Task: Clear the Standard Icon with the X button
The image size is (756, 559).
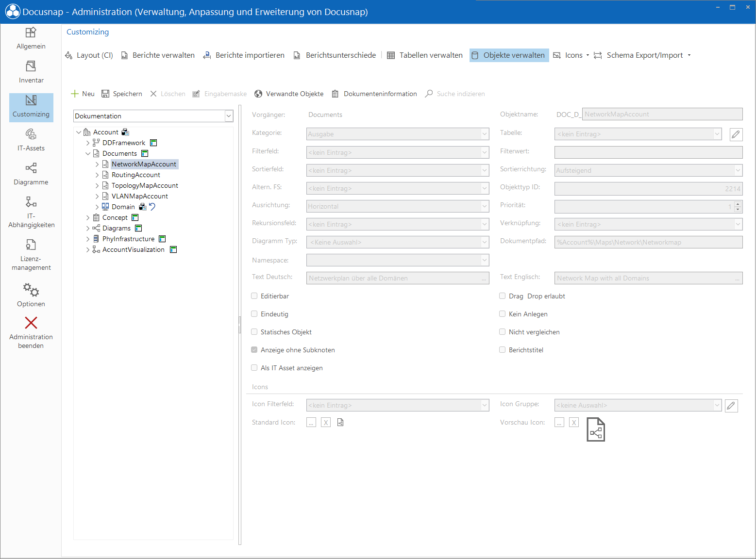Action: click(326, 423)
